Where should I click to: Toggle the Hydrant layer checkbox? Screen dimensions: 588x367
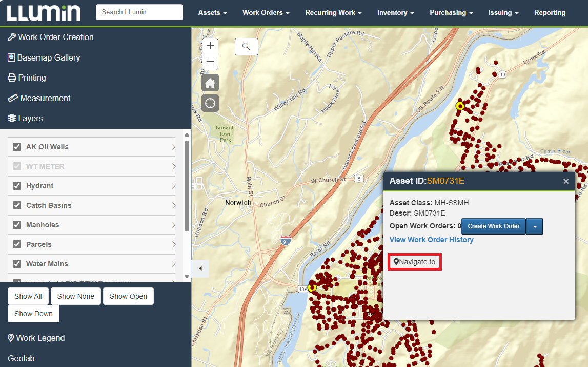click(x=17, y=186)
